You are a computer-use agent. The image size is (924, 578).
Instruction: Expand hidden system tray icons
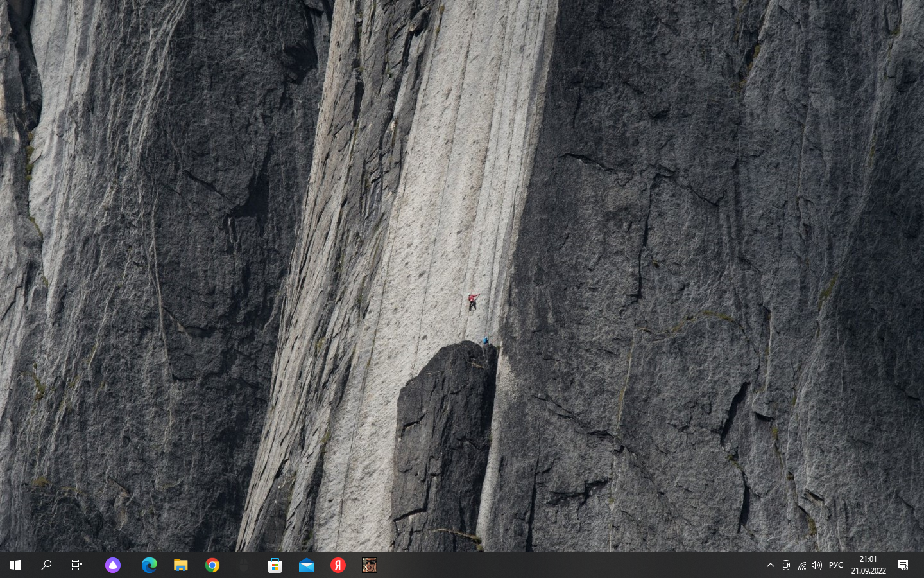pos(771,565)
